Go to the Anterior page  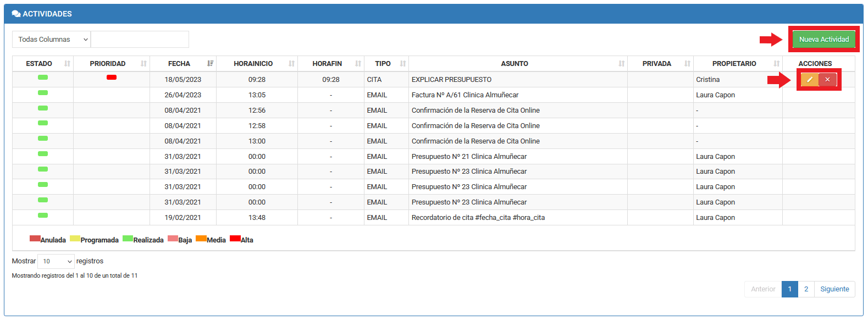coord(763,289)
